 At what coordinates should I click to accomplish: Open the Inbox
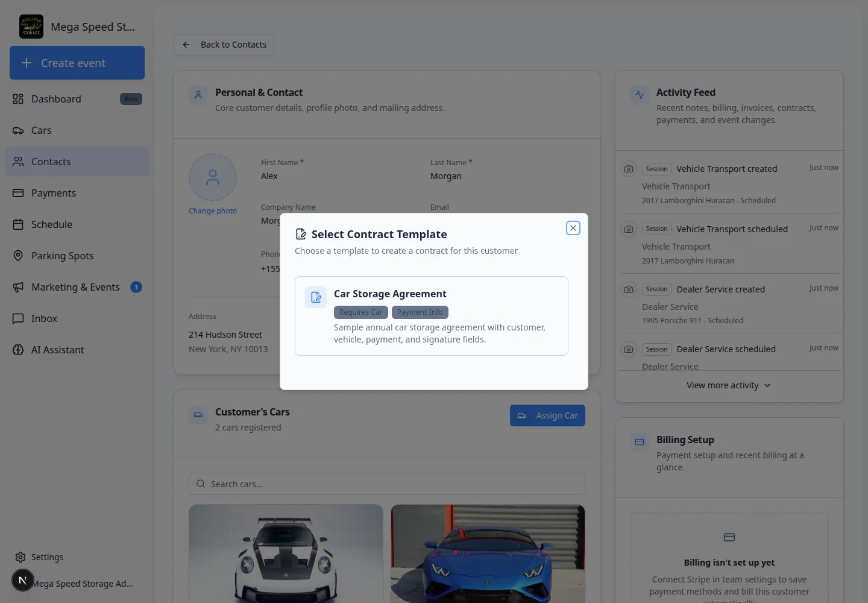[77, 318]
